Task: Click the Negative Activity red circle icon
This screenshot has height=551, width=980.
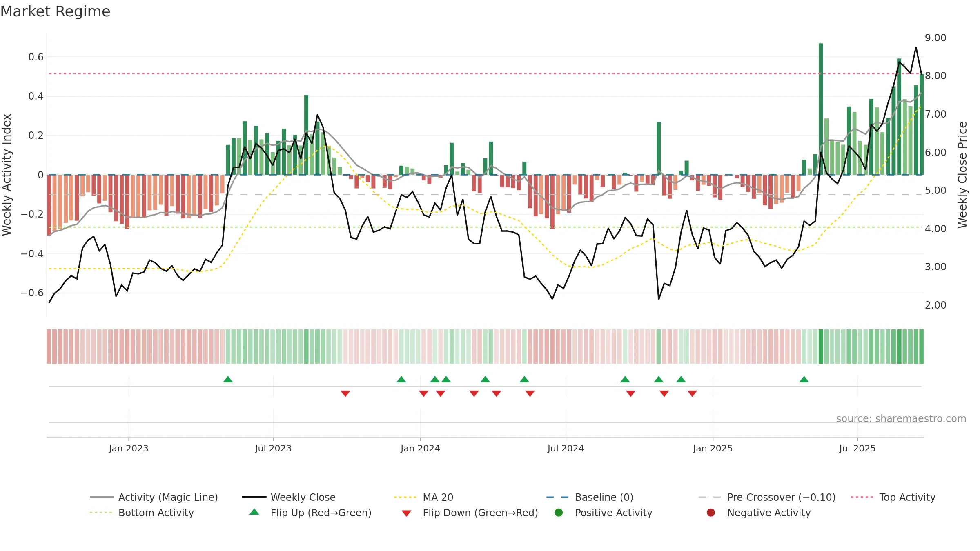Action: click(x=711, y=512)
